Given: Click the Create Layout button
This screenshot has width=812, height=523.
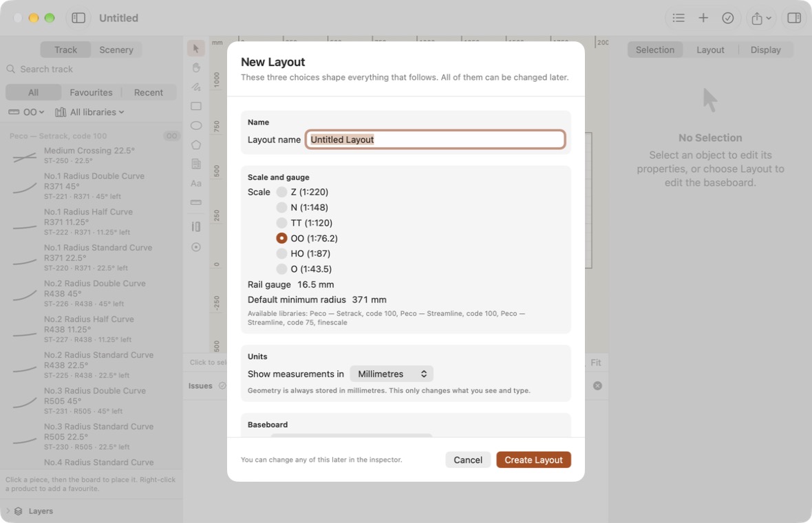Looking at the screenshot, I should 533,460.
